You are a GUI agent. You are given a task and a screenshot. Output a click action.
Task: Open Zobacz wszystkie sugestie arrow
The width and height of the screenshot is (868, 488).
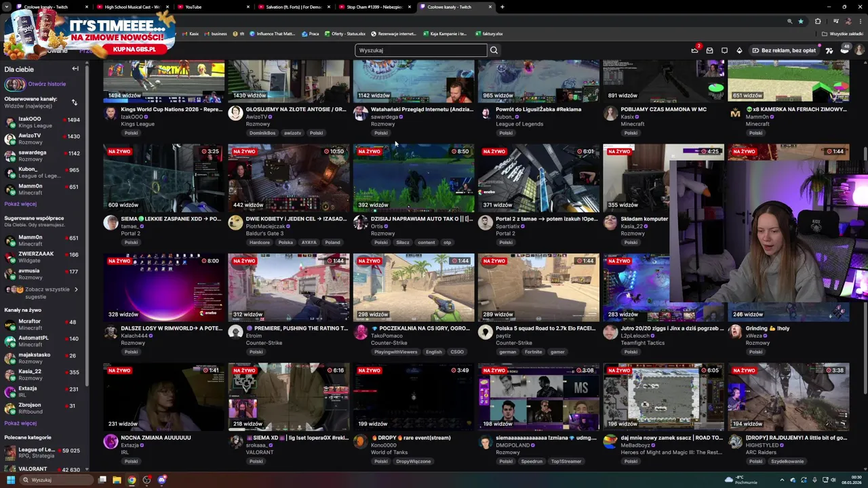tap(76, 289)
